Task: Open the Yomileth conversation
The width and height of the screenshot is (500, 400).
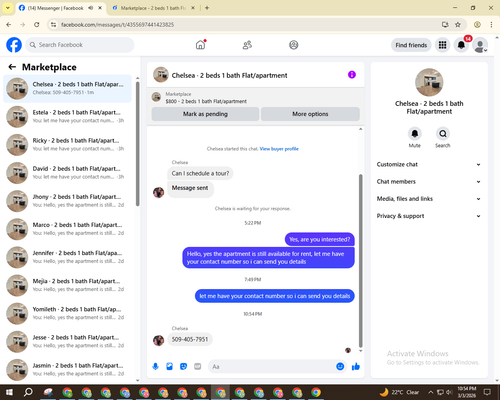Action: (67, 313)
